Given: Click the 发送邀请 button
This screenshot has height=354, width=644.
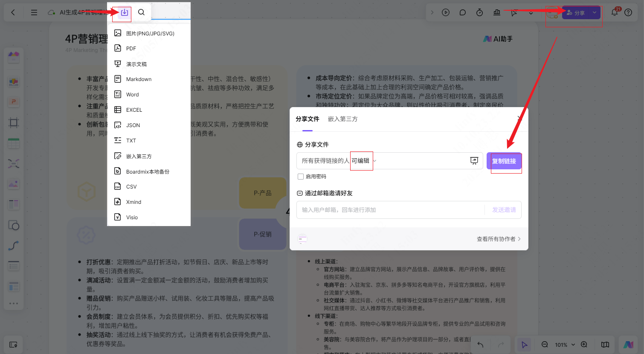Looking at the screenshot, I should 504,210.
